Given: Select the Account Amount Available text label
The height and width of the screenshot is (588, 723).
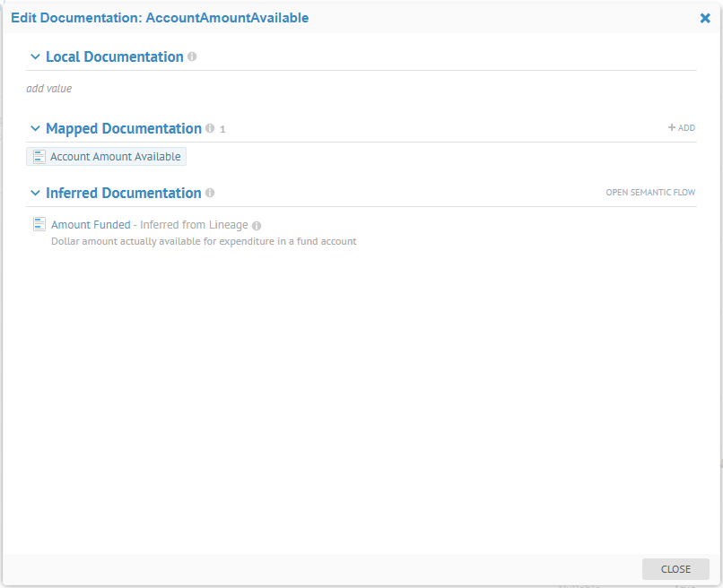Looking at the screenshot, I should point(116,157).
